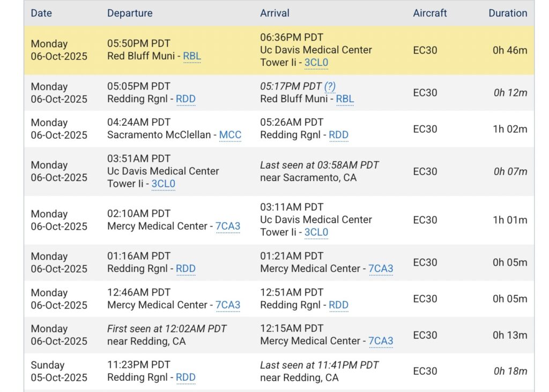Click the Duration column header
This screenshot has height=392, width=549.
coord(507,13)
